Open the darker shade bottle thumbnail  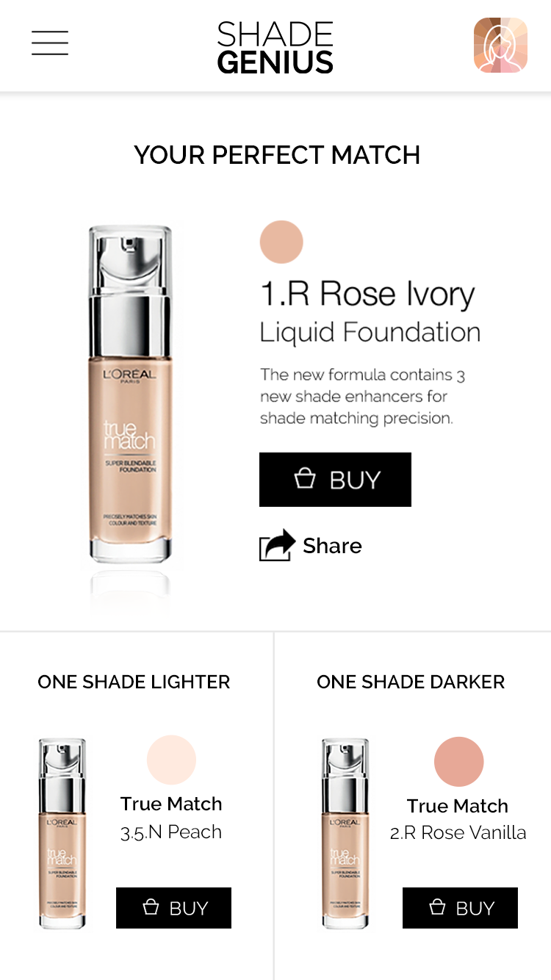[x=345, y=834]
